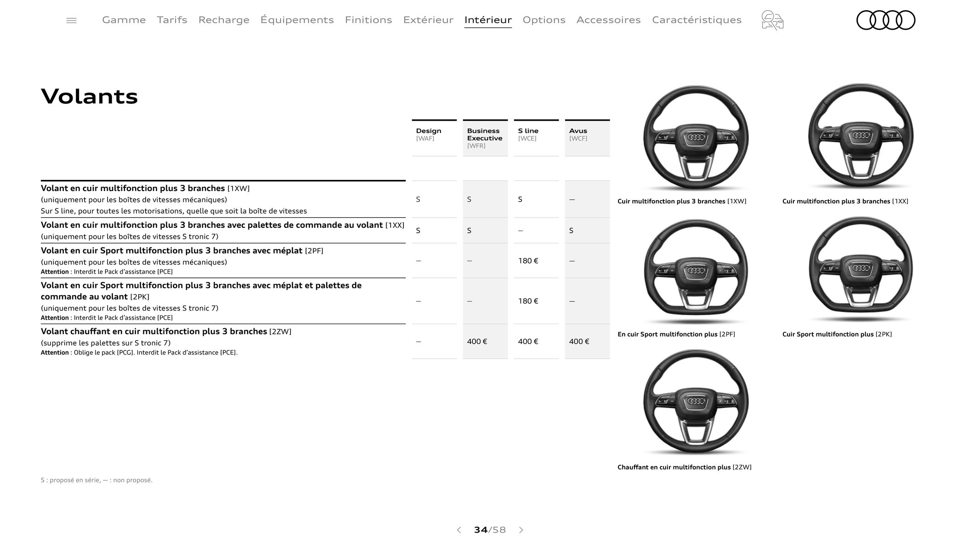Click the 2PK Sport steering wheel image
Viewport: 980px width, 551px height.
861,270
